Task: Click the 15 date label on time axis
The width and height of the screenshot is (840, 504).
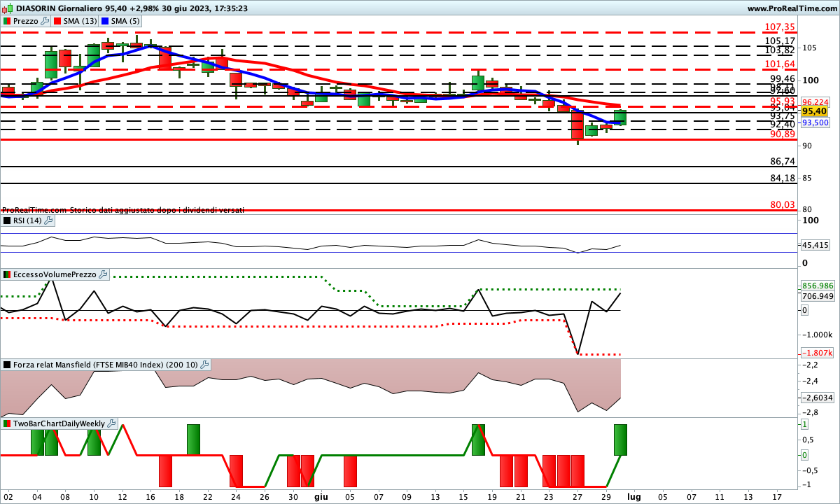Action: click(463, 496)
